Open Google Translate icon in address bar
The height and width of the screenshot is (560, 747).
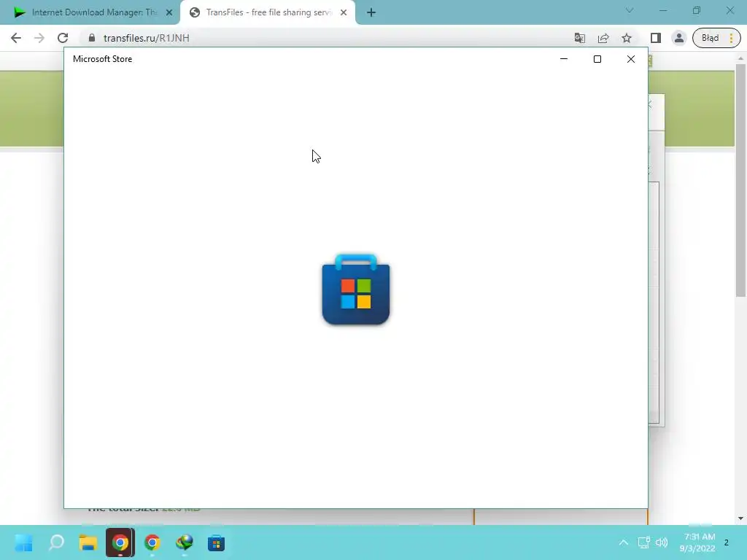tap(579, 38)
